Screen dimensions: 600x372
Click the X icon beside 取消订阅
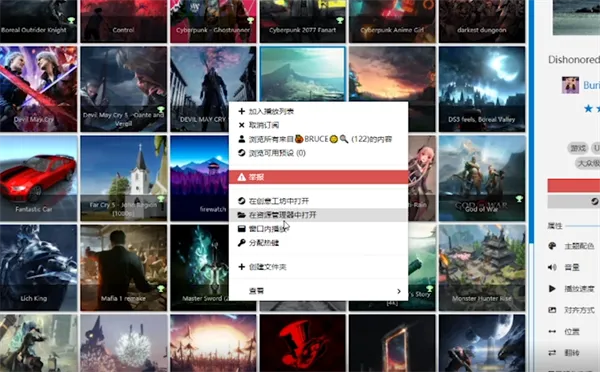[x=241, y=125]
